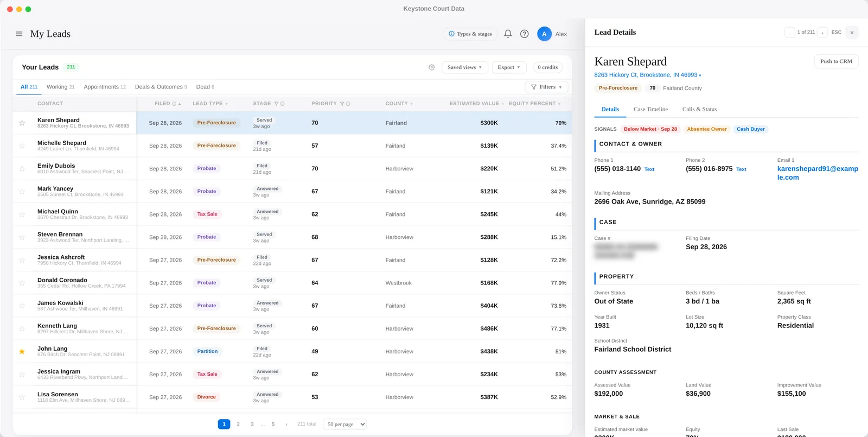
Task: Click the Cash Buyer signal tag
Action: 750,129
